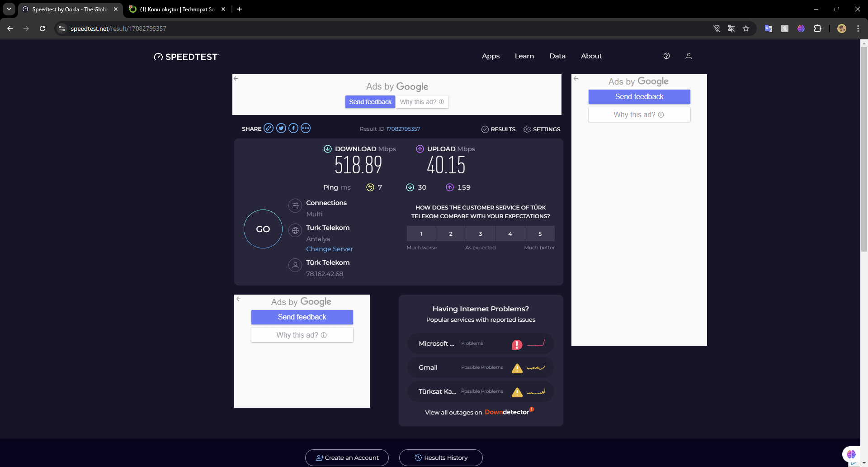Click the Turk Telekom server globe icon
Viewport: 868px width, 467px height.
295,231
